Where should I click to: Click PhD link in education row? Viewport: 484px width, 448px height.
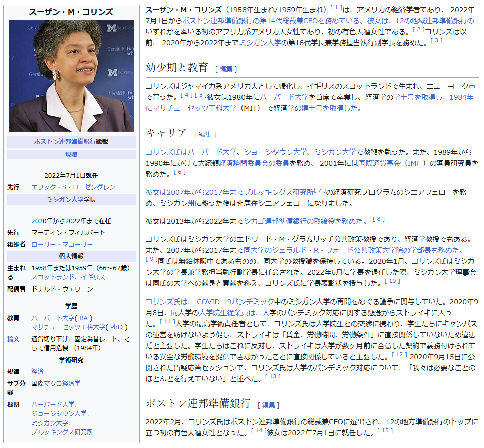(116, 327)
